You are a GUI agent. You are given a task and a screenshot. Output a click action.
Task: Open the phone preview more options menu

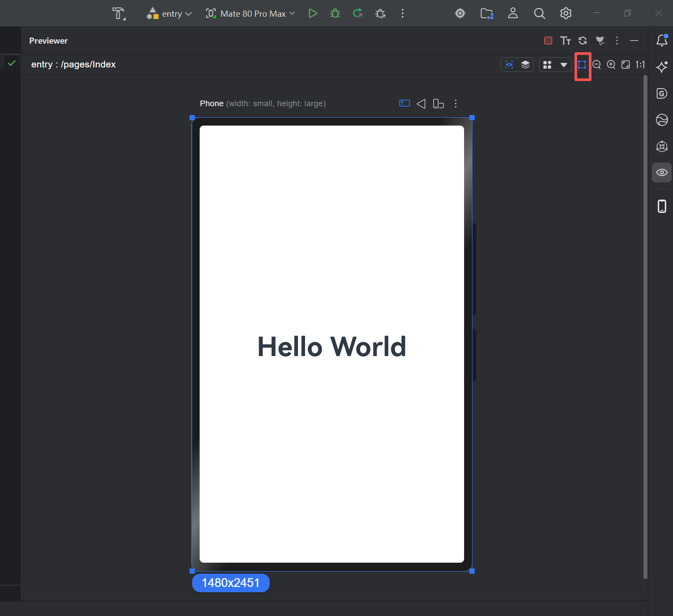456,104
